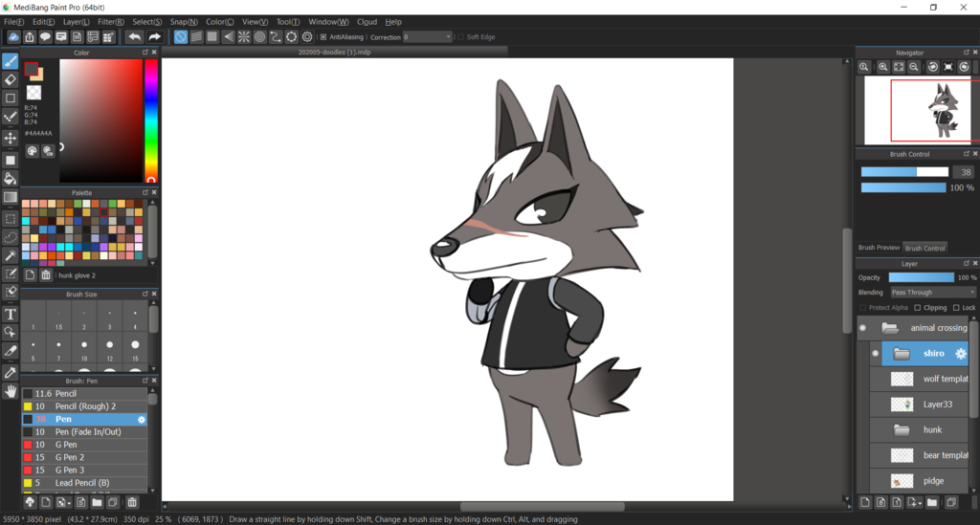The height and width of the screenshot is (525, 980).
Task: Open the Filter menu
Action: [x=111, y=22]
